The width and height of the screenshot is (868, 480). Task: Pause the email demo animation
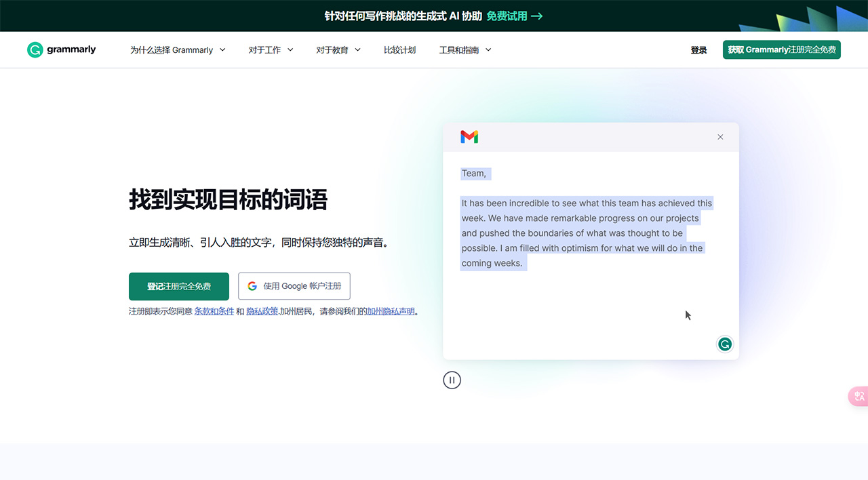[x=452, y=380]
